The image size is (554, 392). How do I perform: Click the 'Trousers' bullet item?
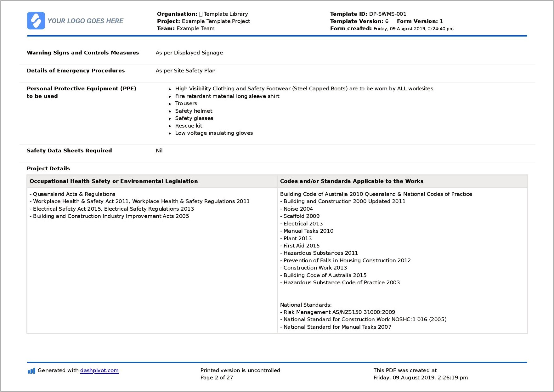pos(186,103)
